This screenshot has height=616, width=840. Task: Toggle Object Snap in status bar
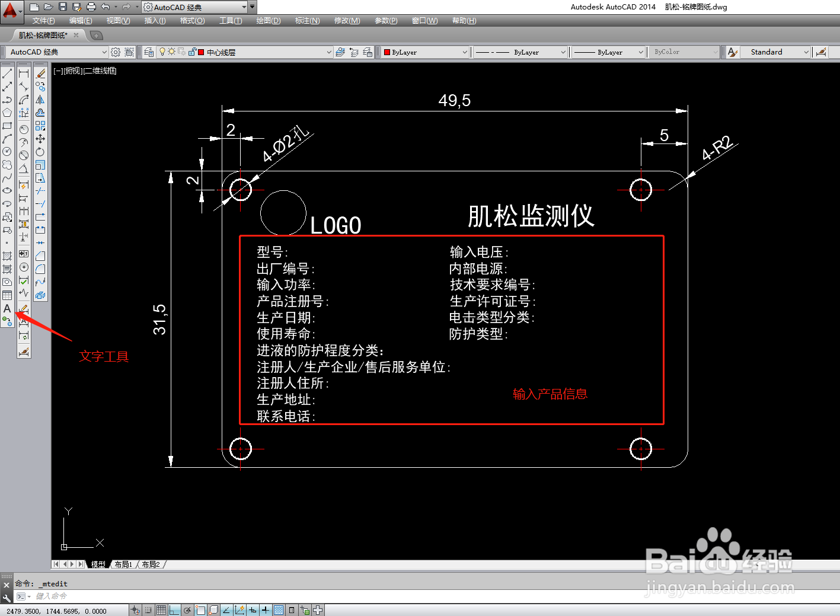[200, 610]
